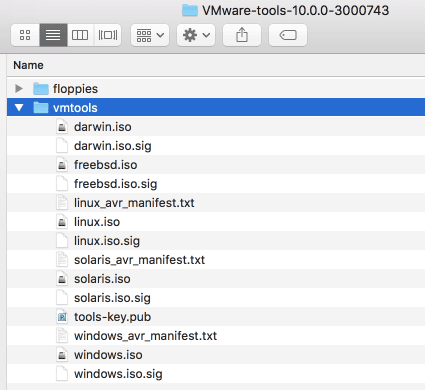This screenshot has height=390, width=425.
Task: Select the linux.iso file name
Action: point(97,222)
